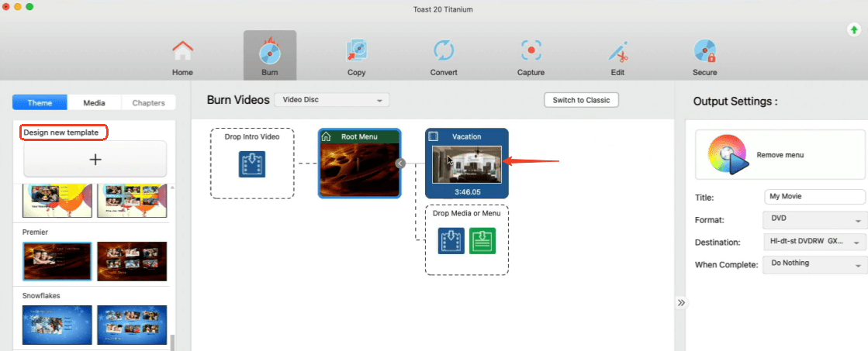Image resolution: width=868 pixels, height=351 pixels.
Task: Switch to the Chapters tab
Action: 148,102
